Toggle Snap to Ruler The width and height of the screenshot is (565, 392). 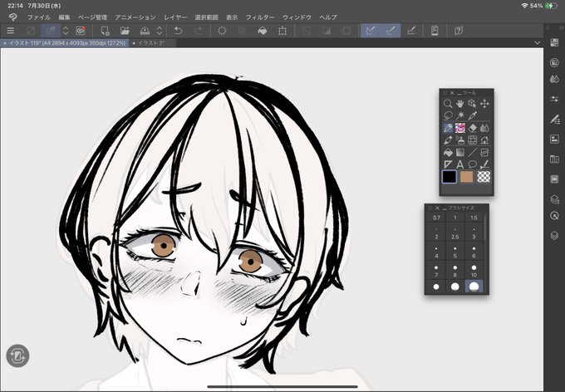coord(371,31)
